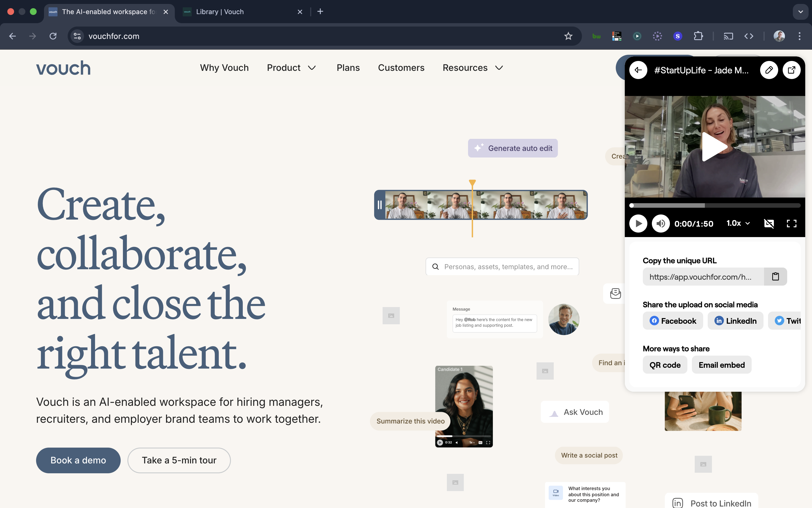Click the green play extension icon

pyautogui.click(x=637, y=36)
